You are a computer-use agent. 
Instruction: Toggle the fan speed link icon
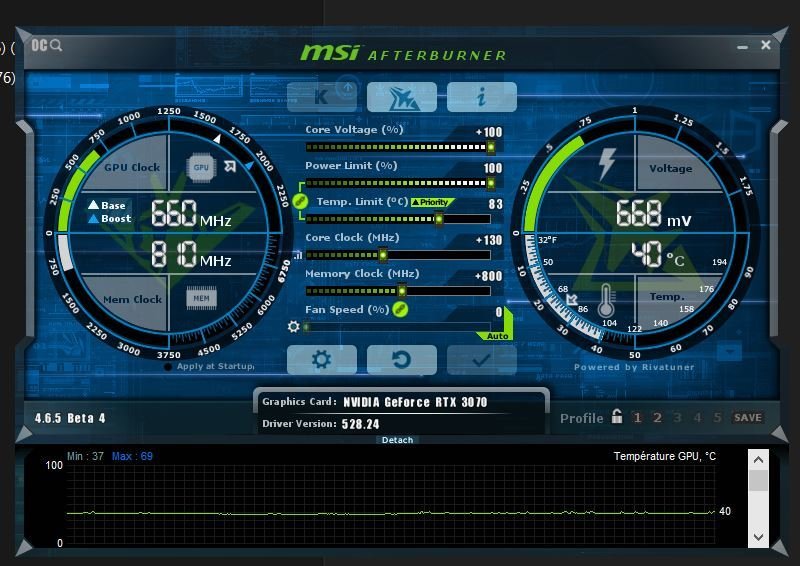[400, 309]
